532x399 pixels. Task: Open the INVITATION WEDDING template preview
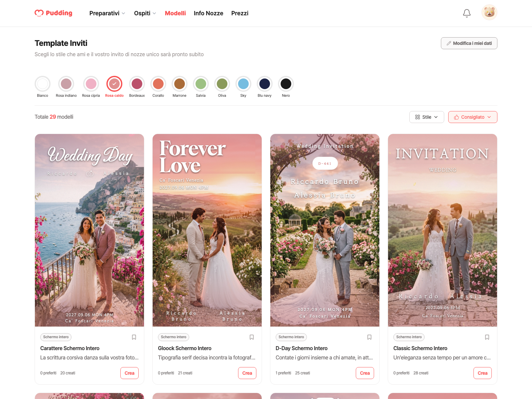443,230
